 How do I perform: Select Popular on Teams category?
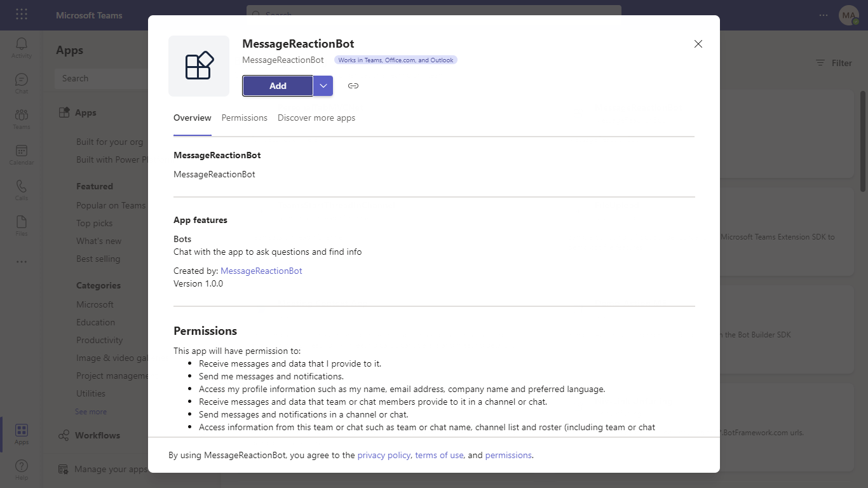tap(111, 205)
